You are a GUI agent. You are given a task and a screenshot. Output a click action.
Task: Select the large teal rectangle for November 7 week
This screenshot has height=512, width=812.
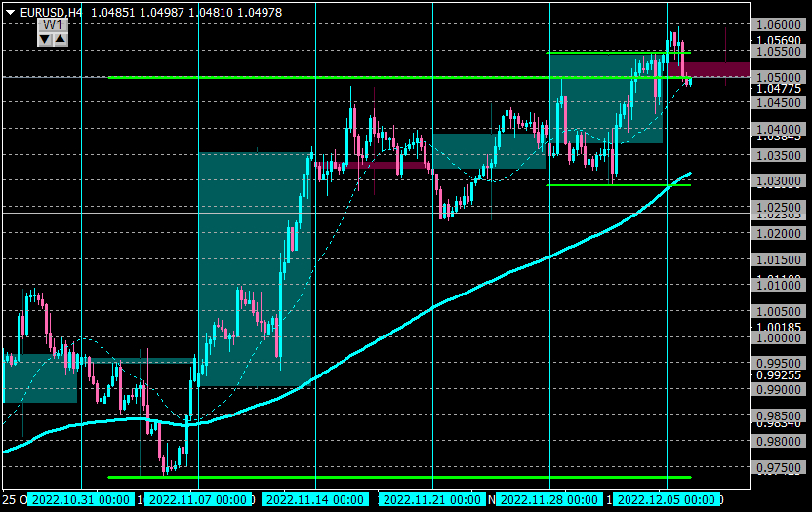click(256, 269)
